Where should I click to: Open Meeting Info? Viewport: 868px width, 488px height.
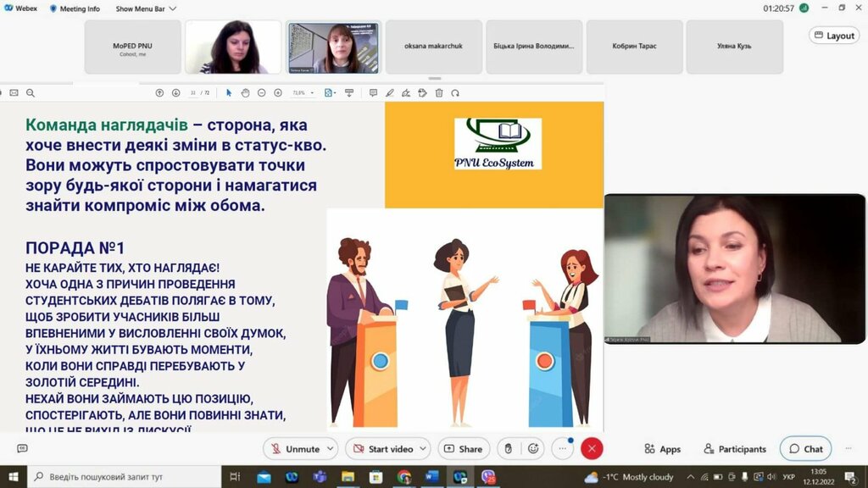pos(75,8)
